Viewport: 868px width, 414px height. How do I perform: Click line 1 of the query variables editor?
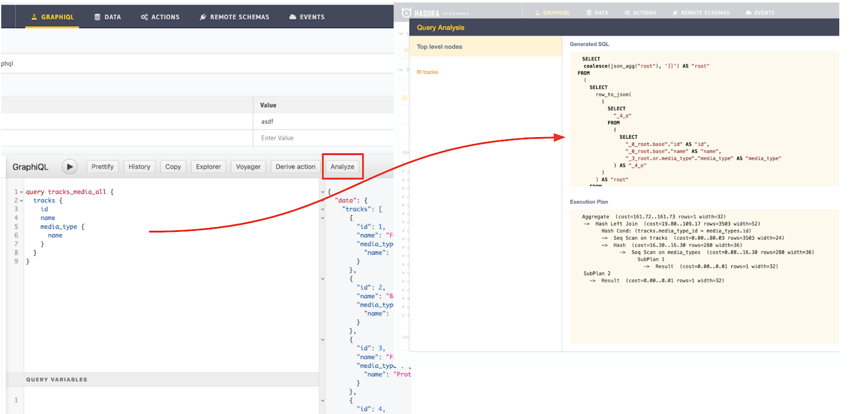coord(171,400)
